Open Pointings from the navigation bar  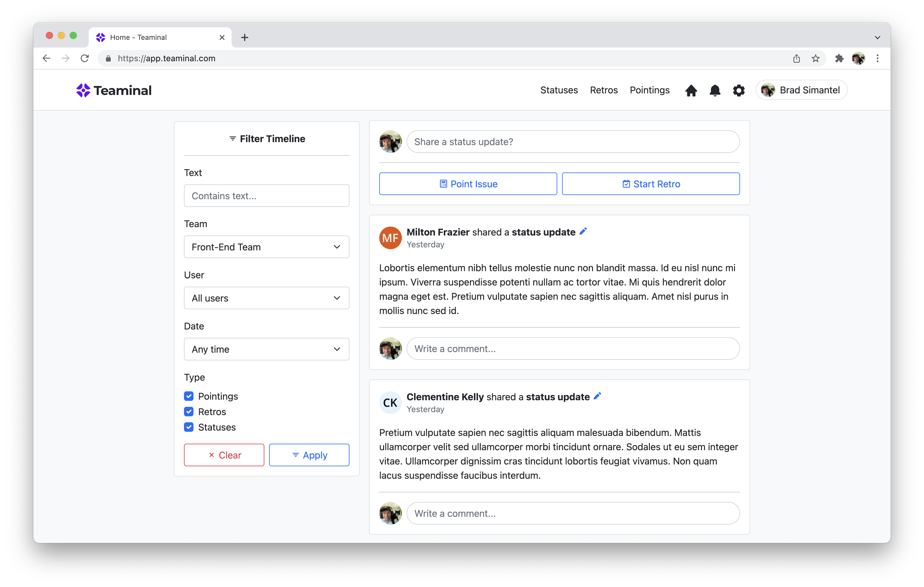coord(649,90)
